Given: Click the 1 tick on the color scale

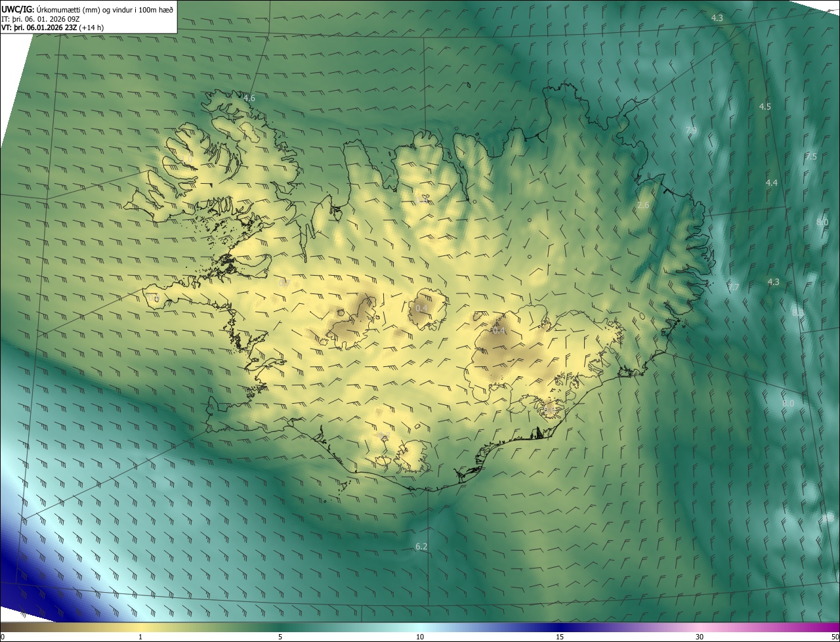Looking at the screenshot, I should click(140, 637).
